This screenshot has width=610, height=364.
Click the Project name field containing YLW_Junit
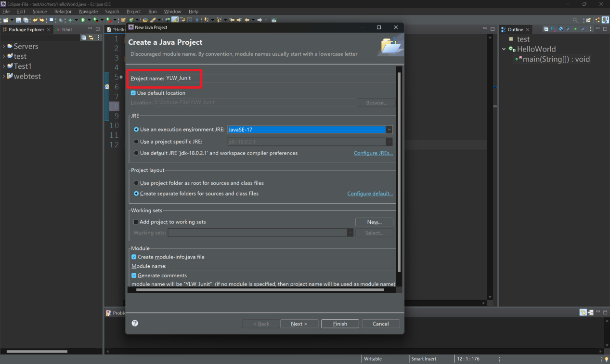click(x=279, y=78)
